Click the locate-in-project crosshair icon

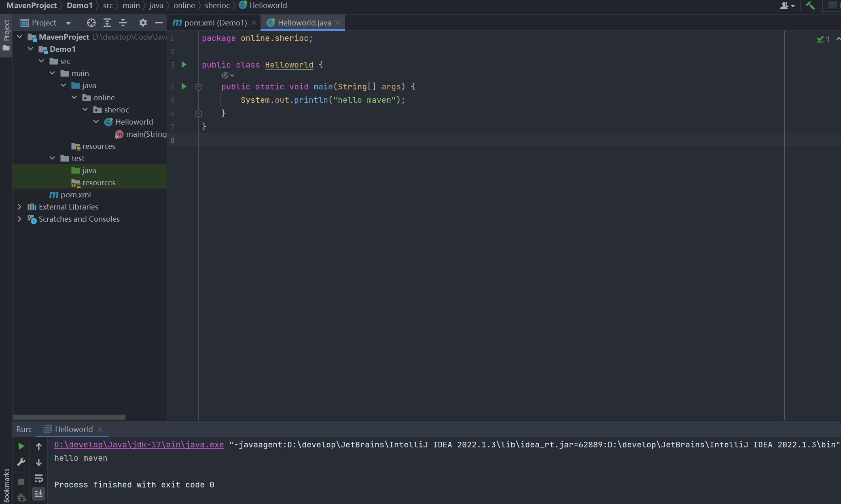point(91,23)
